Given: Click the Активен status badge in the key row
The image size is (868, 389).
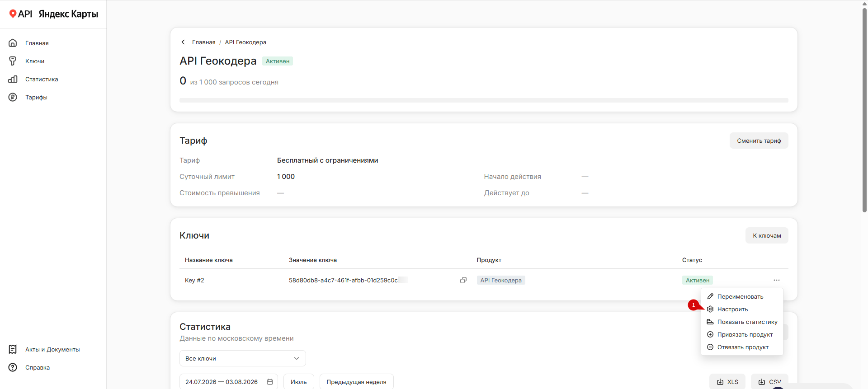Looking at the screenshot, I should point(698,280).
